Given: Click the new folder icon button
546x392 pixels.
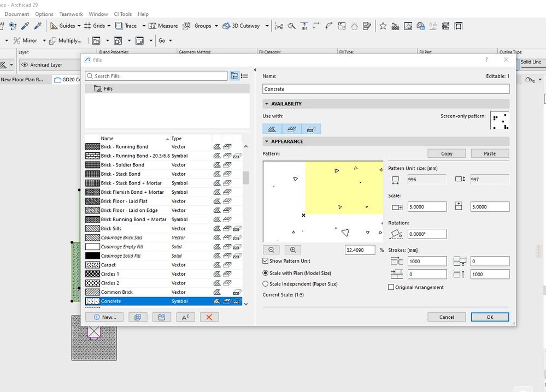Looking at the screenshot, I should pos(162,317).
